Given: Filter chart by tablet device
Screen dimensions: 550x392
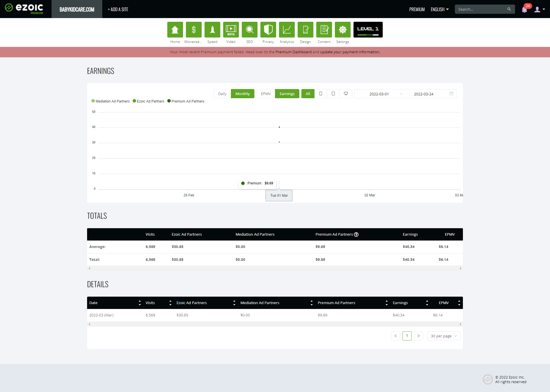Looking at the screenshot, I should click(333, 94).
